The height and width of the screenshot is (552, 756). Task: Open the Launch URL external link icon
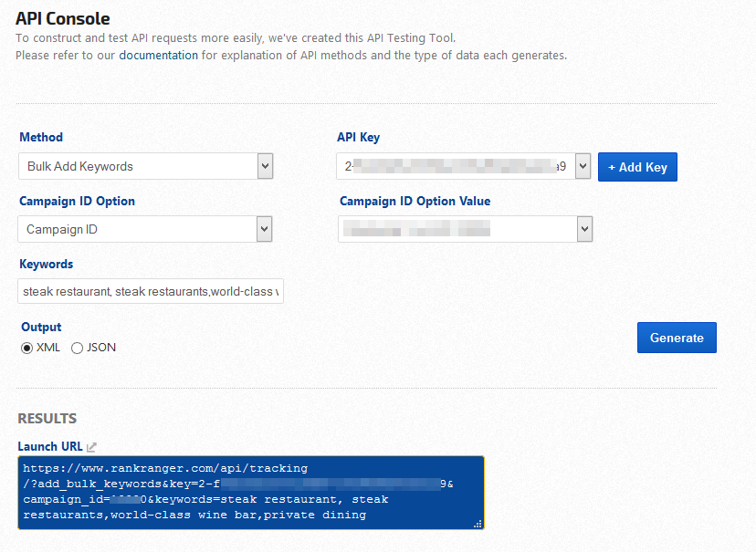click(x=91, y=447)
